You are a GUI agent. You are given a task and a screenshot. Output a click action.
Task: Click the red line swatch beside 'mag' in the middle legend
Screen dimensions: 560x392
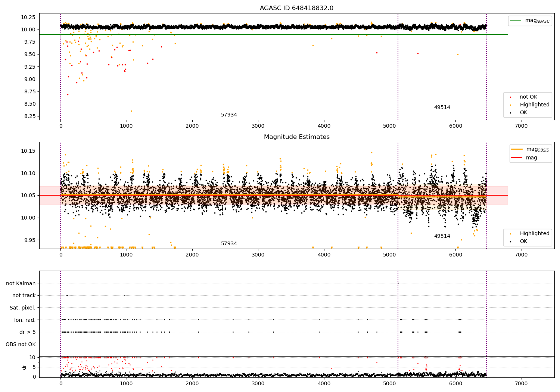pyautogui.click(x=517, y=158)
